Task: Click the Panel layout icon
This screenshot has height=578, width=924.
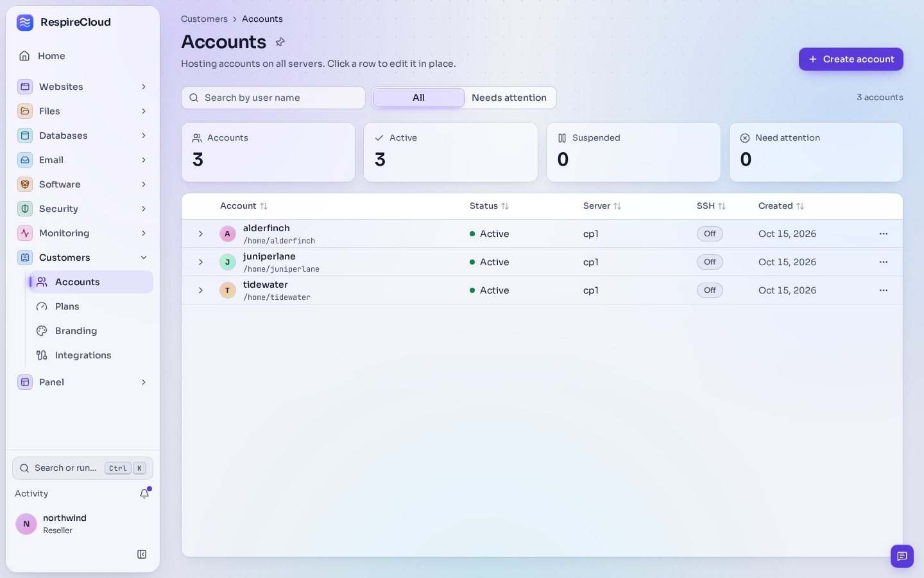Action: (x=25, y=382)
